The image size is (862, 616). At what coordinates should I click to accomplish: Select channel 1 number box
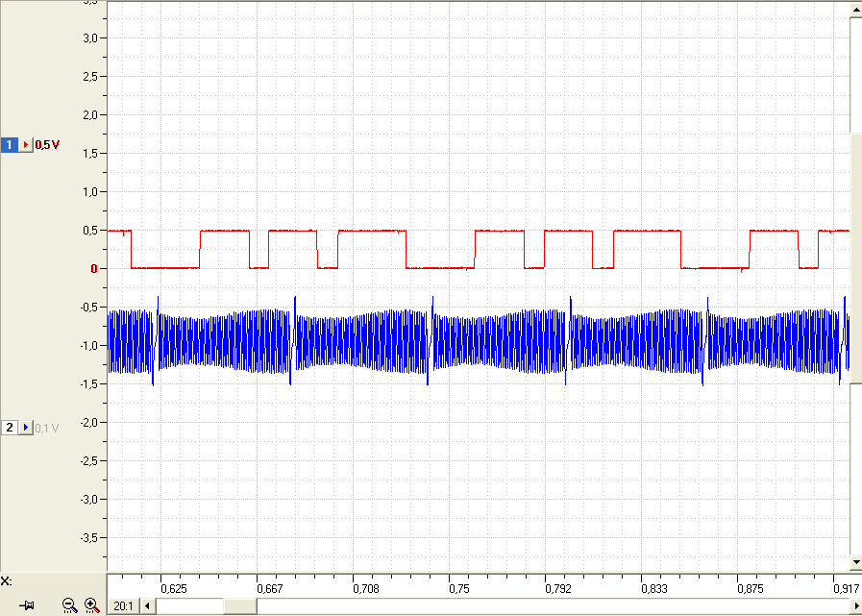coord(9,145)
